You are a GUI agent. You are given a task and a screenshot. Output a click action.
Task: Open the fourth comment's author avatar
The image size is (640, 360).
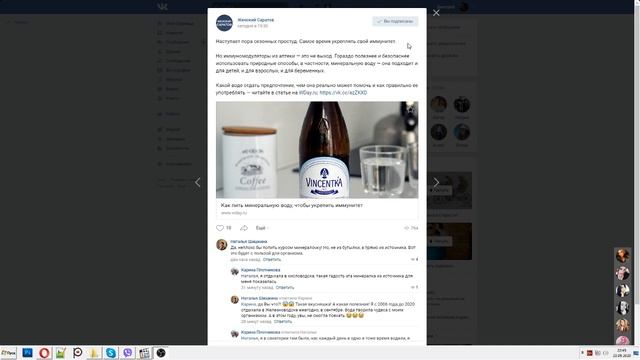[x=235, y=334]
